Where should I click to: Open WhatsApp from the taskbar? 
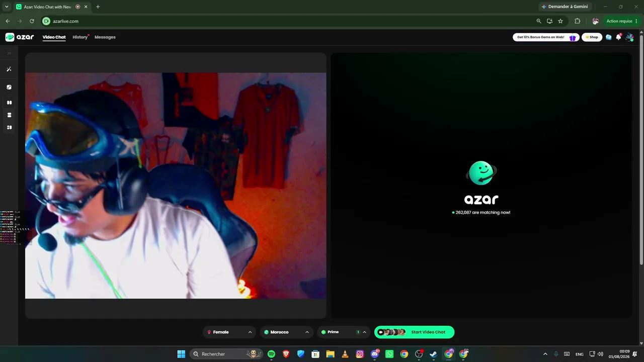(x=389, y=354)
